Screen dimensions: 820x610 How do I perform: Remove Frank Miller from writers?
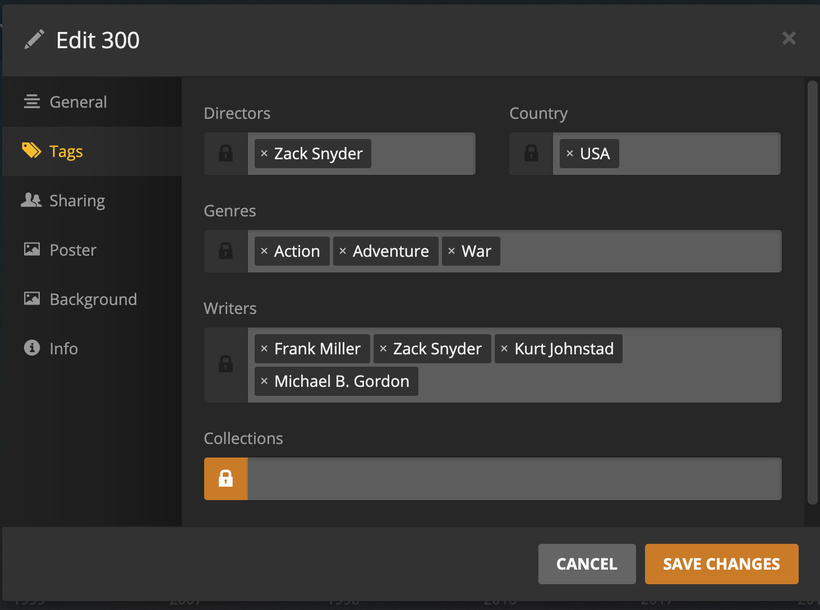point(264,349)
